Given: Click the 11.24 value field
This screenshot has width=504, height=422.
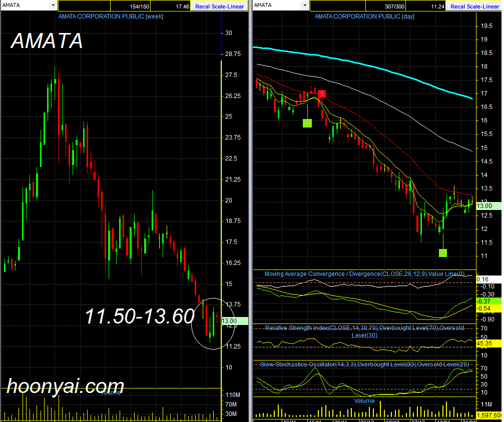Looking at the screenshot, I should click(425, 6).
